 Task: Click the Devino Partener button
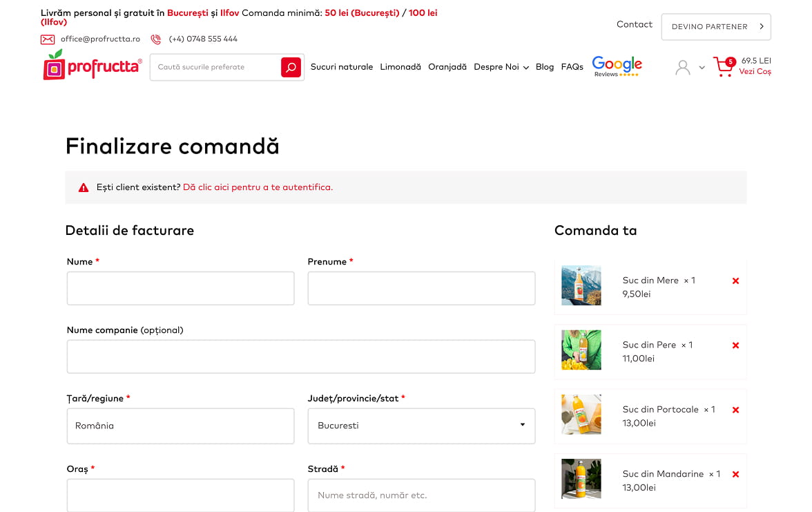click(715, 27)
